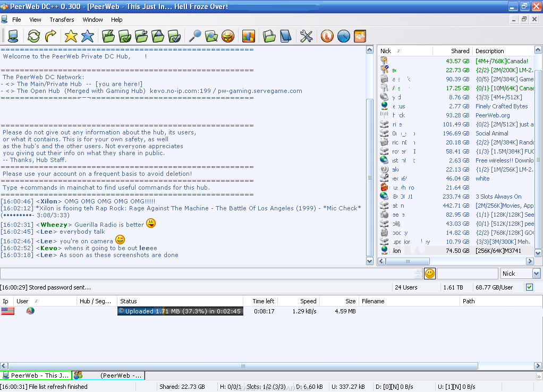Viewport: 543px width, 392px height.
Task: Open the Transfers menu
Action: (x=62, y=20)
